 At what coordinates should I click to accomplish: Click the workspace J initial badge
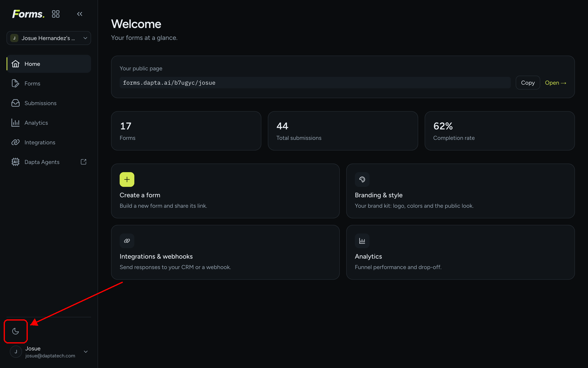click(x=14, y=38)
